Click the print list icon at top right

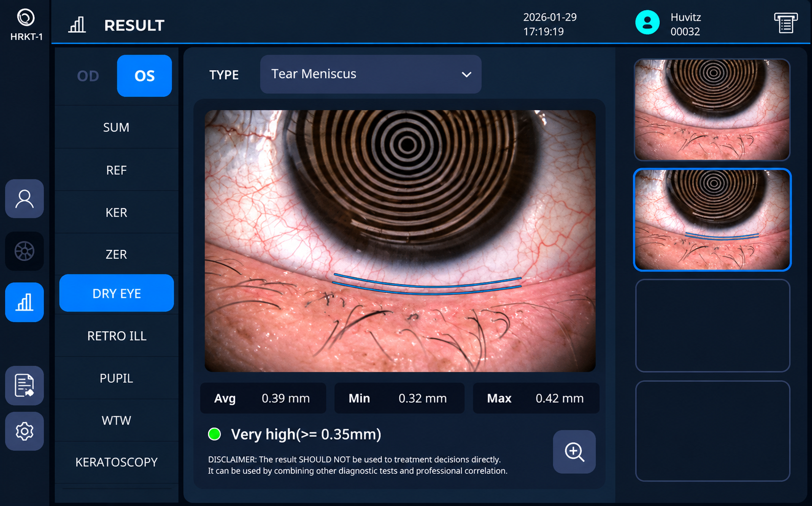coord(785,24)
